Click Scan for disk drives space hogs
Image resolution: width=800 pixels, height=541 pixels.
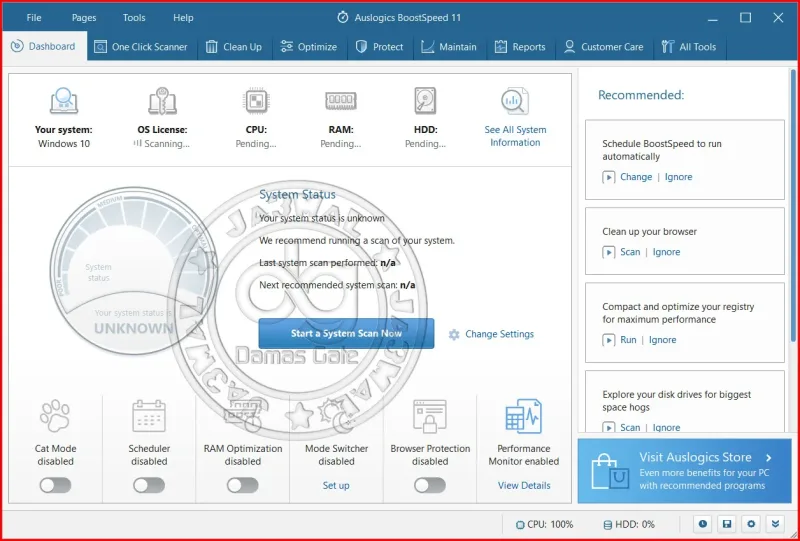coord(630,428)
